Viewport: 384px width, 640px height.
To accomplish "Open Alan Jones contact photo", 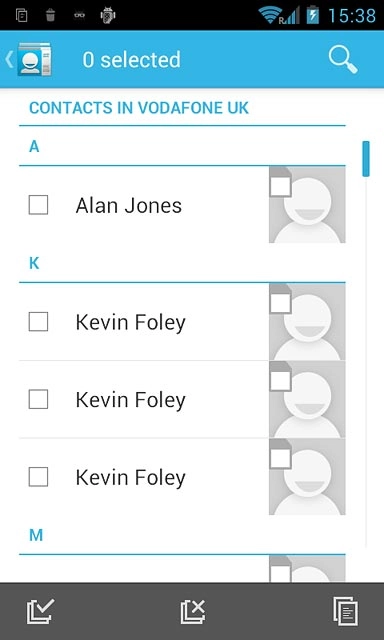I will point(307,204).
